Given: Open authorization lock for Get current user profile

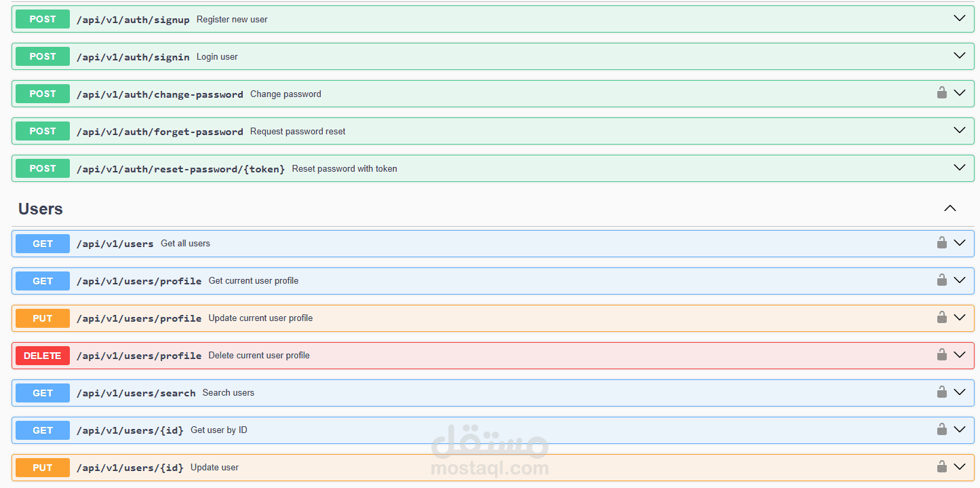Looking at the screenshot, I should tap(942, 280).
